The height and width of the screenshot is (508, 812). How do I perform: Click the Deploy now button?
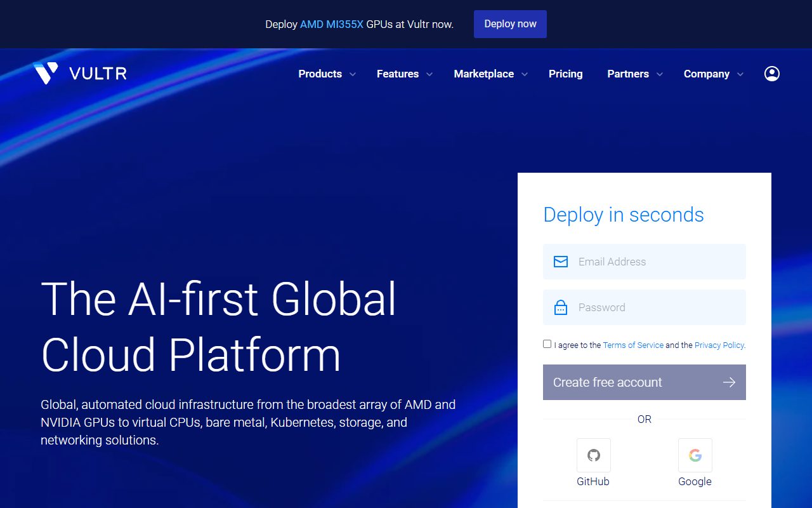click(510, 23)
